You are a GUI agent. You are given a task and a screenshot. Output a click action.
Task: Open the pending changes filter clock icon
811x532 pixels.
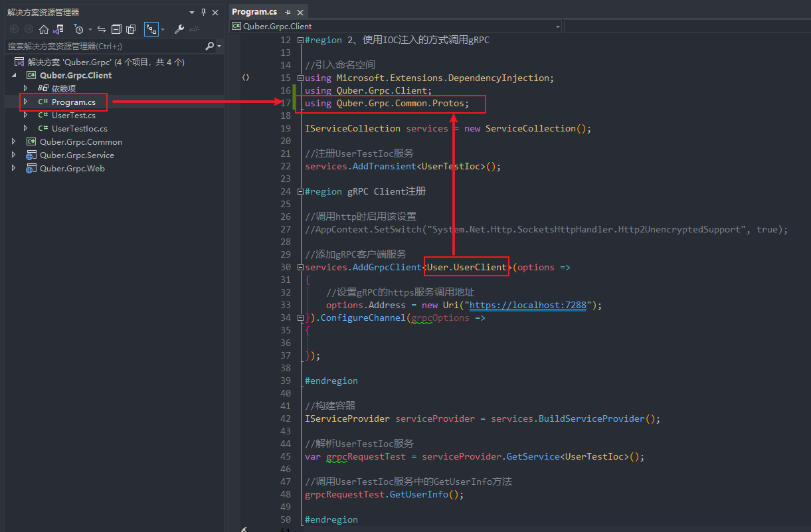(x=78, y=29)
